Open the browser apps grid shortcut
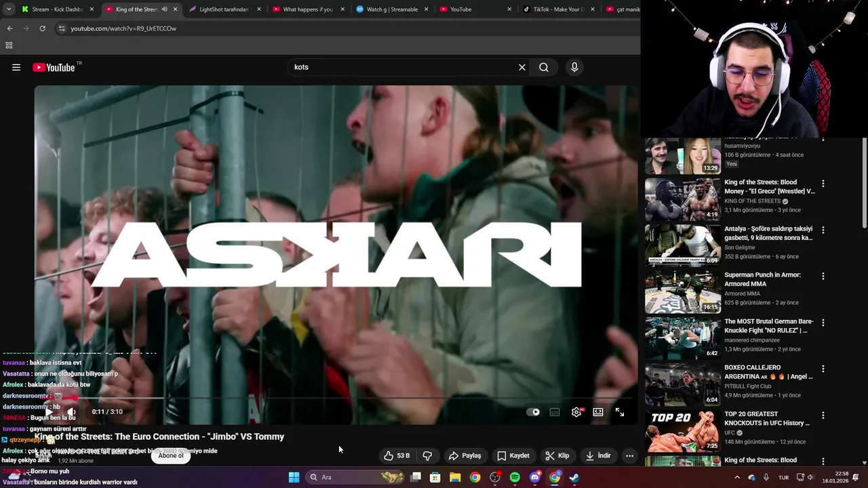The width and height of the screenshot is (868, 488). (9, 45)
